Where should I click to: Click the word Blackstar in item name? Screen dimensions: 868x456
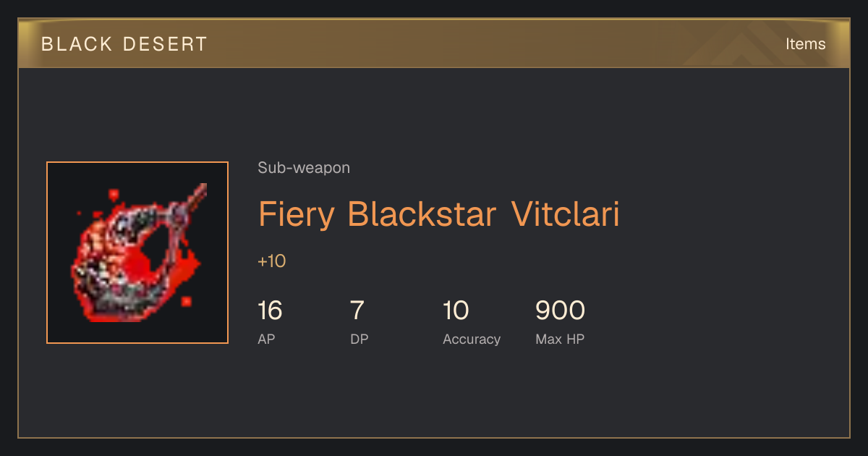point(422,215)
